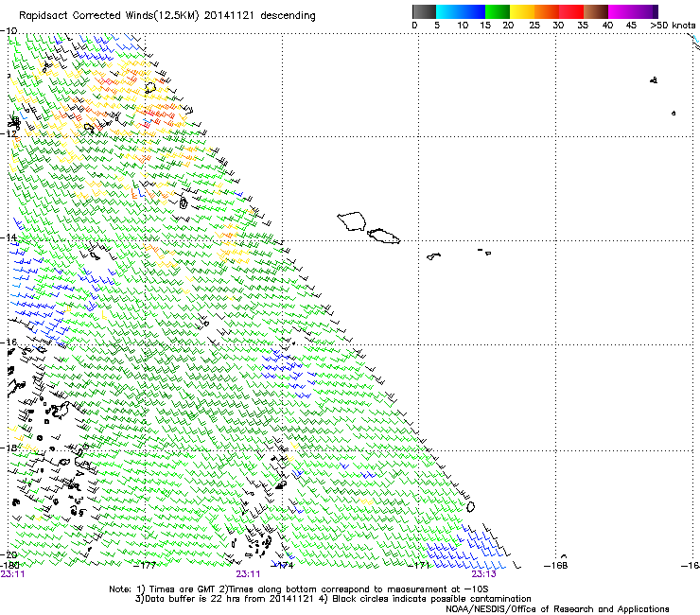This screenshot has width=700, height=615.
Task: Click the '-18' latitude axis label
Action: coord(9,448)
